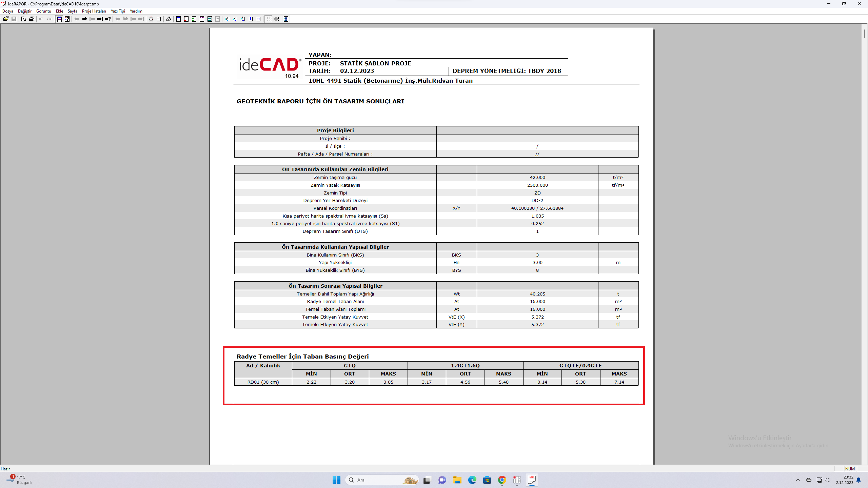The image size is (868, 488).
Task: Click the zoom in magnifier icon
Action: coord(227,19)
